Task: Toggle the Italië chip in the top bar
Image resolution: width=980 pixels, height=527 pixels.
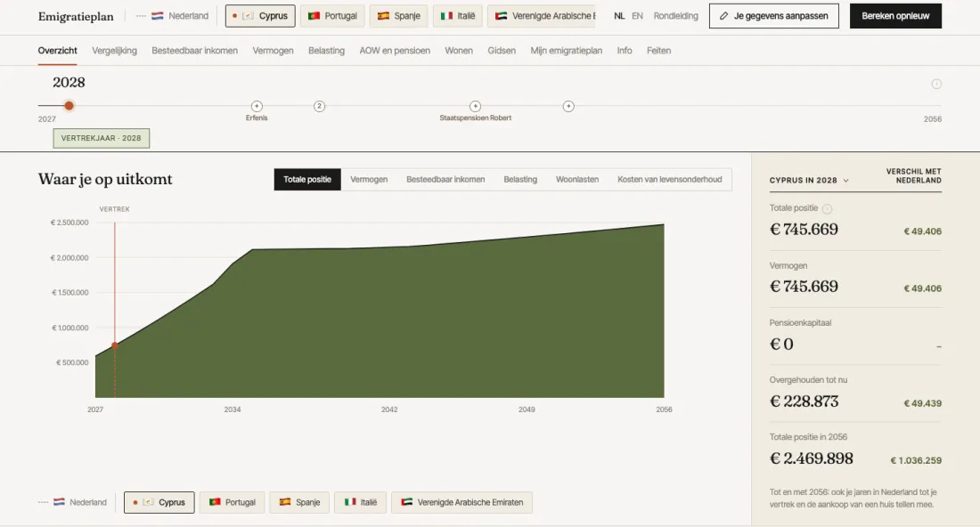Action: click(458, 16)
